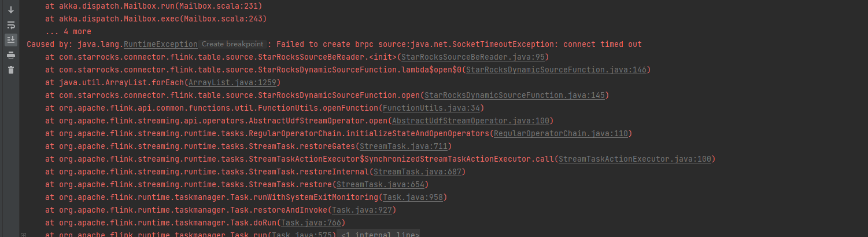Open StarRocksSourceBeReader.java:95 link
This screenshot has height=237, width=868.
(x=472, y=57)
